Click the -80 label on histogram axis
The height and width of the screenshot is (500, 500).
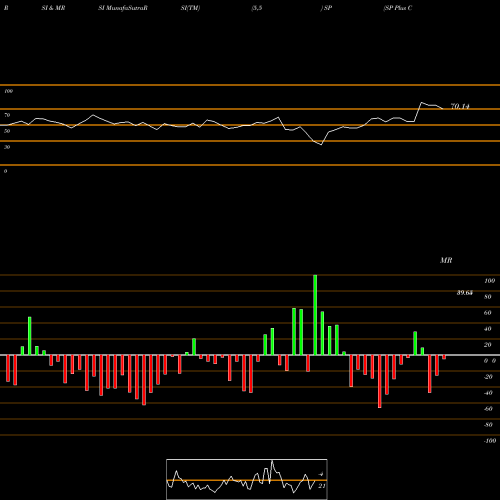[x=488, y=425]
